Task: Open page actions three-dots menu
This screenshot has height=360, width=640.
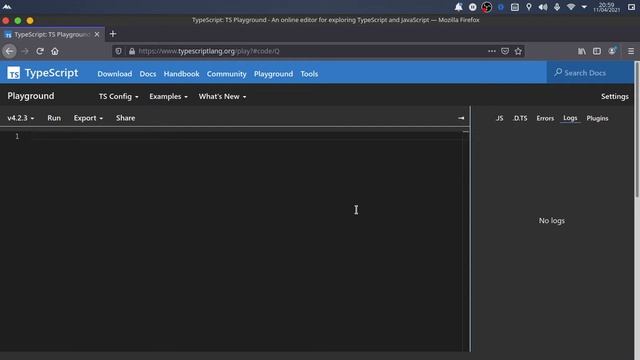Action: pos(492,51)
